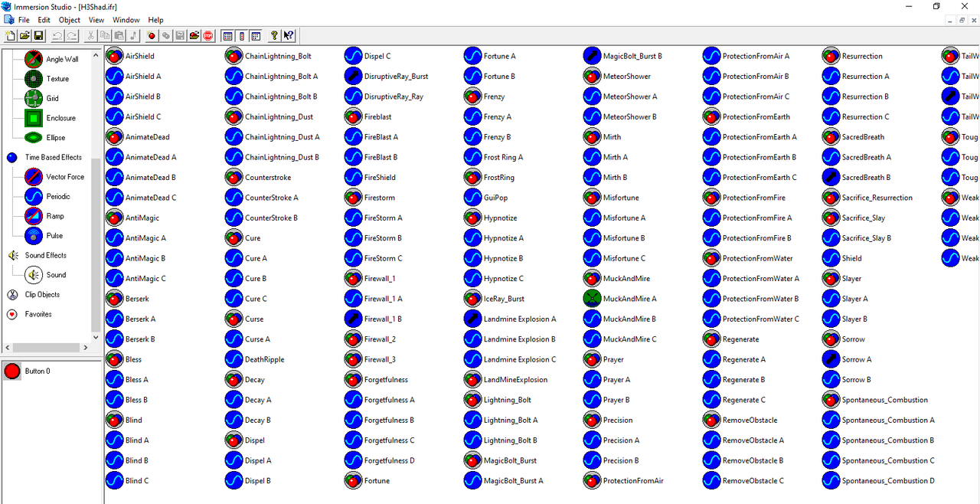
Task: Save the project with the floppy icon
Action: [x=38, y=35]
